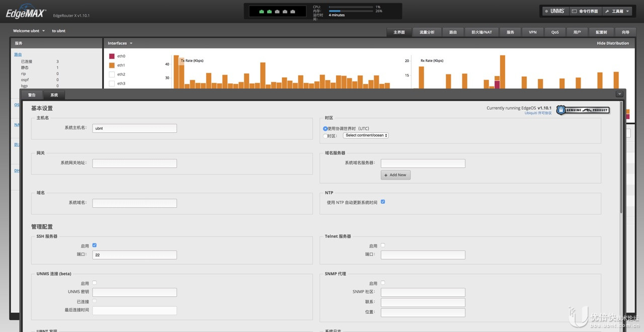The height and width of the screenshot is (332, 644).
Task: Select the UTC time radio button
Action: point(326,129)
